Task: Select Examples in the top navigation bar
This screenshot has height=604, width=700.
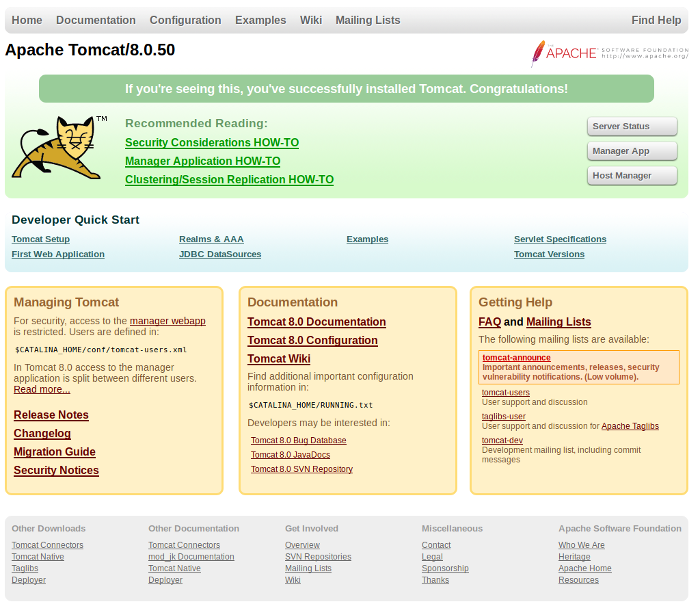Action: (x=261, y=20)
